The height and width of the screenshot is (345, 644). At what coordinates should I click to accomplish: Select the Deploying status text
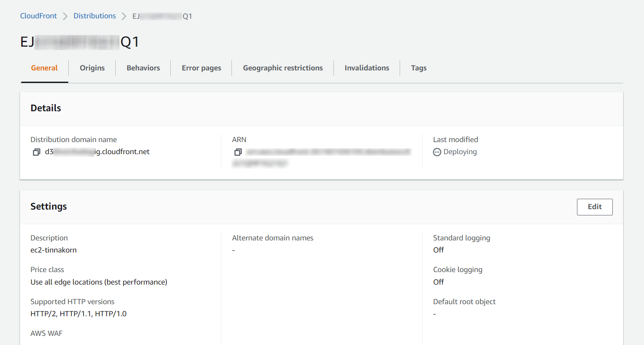pos(460,152)
